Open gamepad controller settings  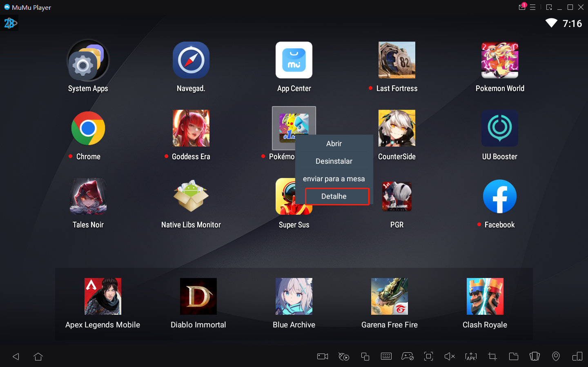408,356
